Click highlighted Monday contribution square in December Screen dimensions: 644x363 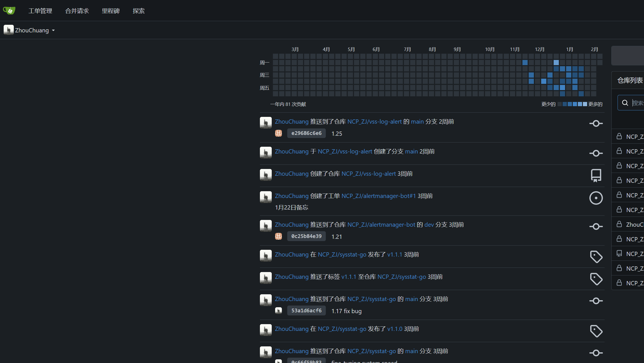pos(556,63)
